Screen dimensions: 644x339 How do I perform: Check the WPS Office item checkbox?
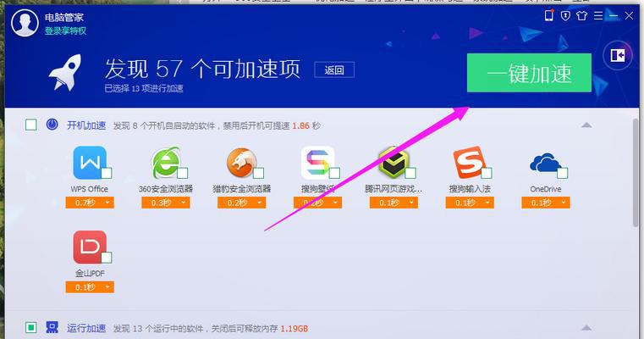click(107, 173)
